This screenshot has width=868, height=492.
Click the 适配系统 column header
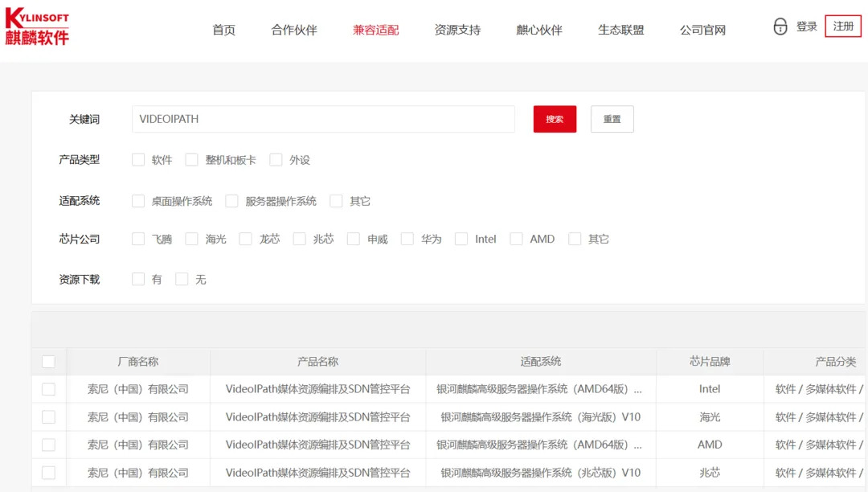(541, 362)
